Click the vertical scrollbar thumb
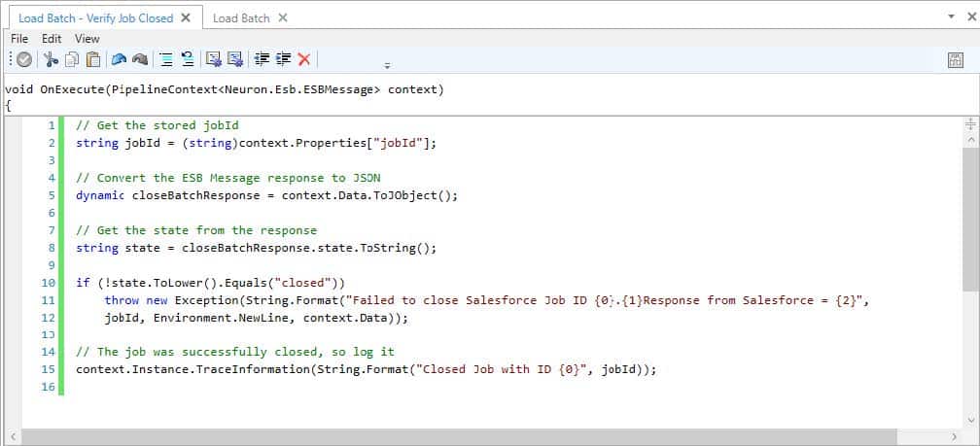The image size is (980, 446). pos(970,219)
